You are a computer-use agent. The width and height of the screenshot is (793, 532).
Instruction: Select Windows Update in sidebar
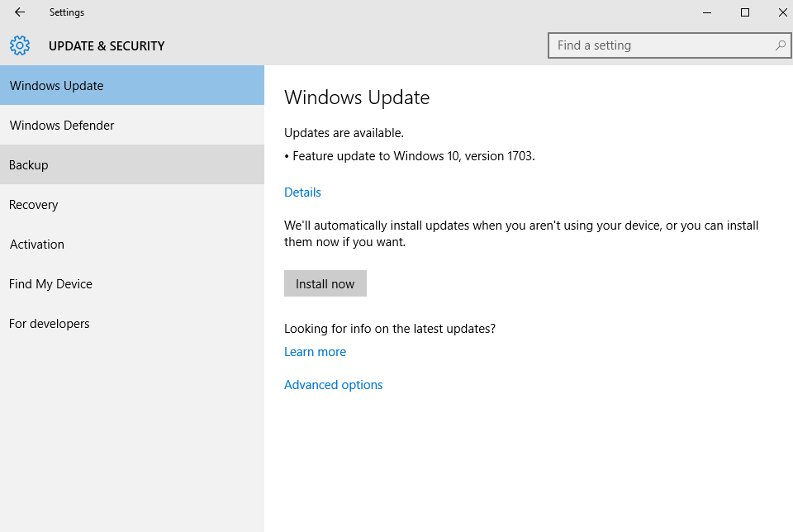pyautogui.click(x=132, y=85)
